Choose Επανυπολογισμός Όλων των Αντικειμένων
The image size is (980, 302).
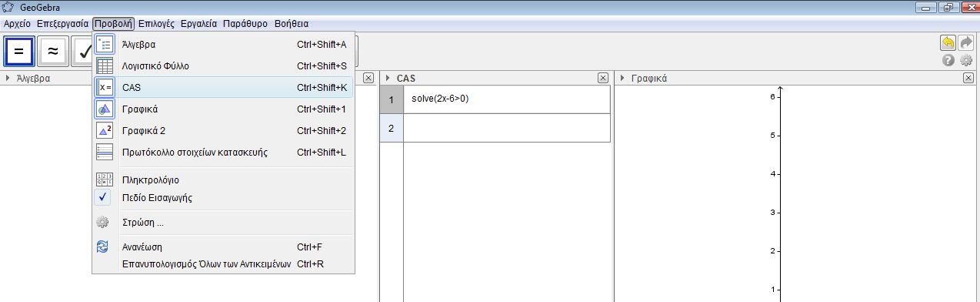(x=223, y=263)
